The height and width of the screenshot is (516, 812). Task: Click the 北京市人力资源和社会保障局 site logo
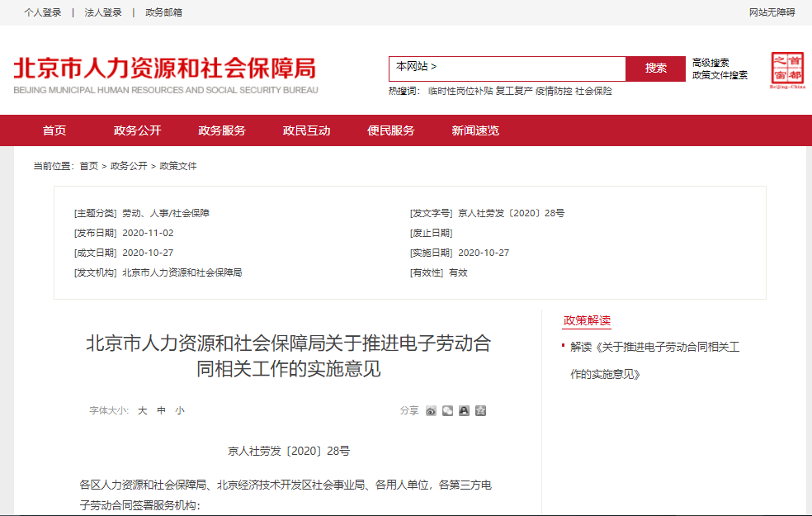point(165,75)
